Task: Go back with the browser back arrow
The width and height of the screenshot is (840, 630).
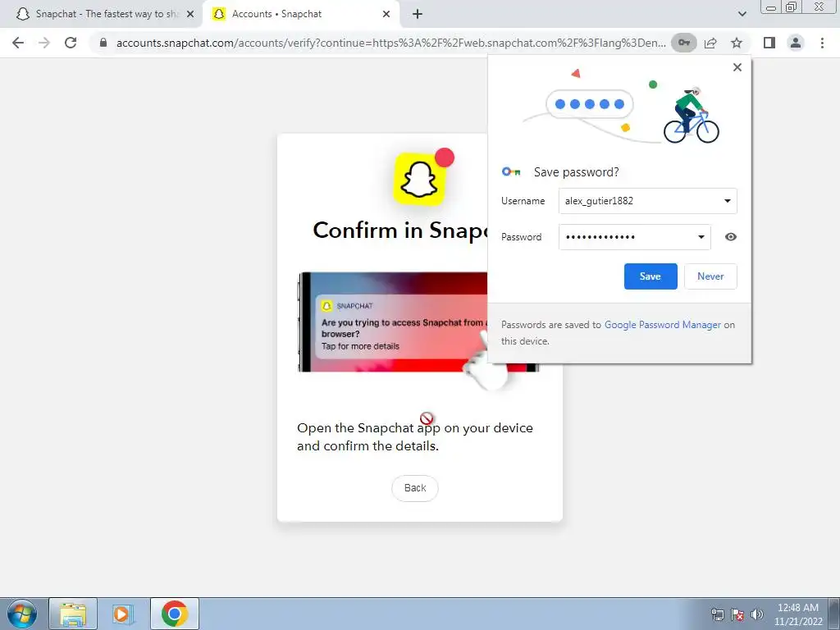Action: tap(18, 43)
